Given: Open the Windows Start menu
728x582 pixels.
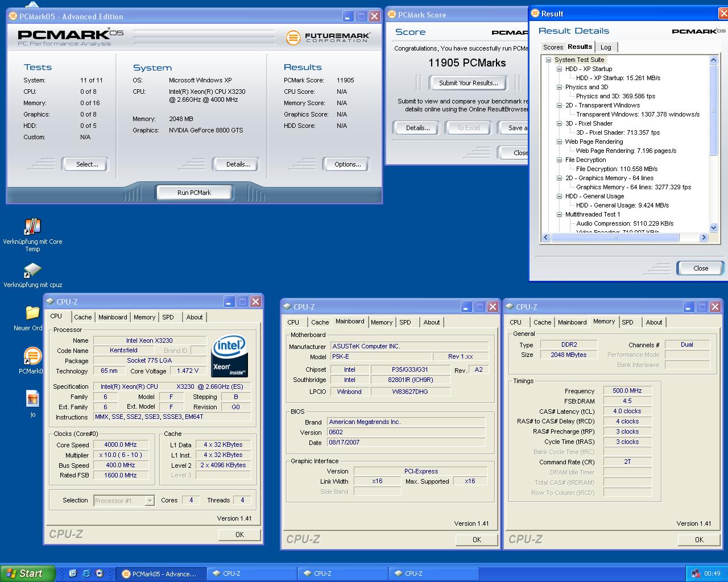Looking at the screenshot, I should 27,573.
